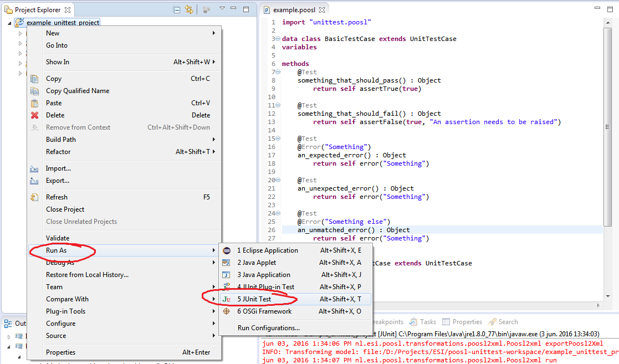Open the Search view tab
This screenshot has width=619, height=364.
(x=503, y=322)
